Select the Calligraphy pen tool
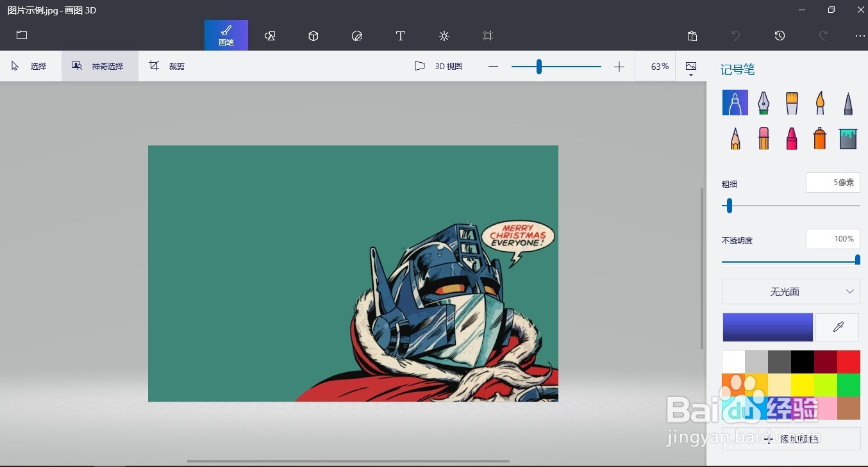The width and height of the screenshot is (868, 467). (764, 102)
